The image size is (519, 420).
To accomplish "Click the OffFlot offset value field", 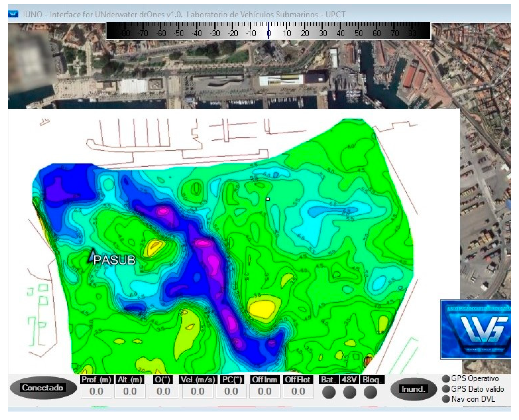I will [x=298, y=391].
